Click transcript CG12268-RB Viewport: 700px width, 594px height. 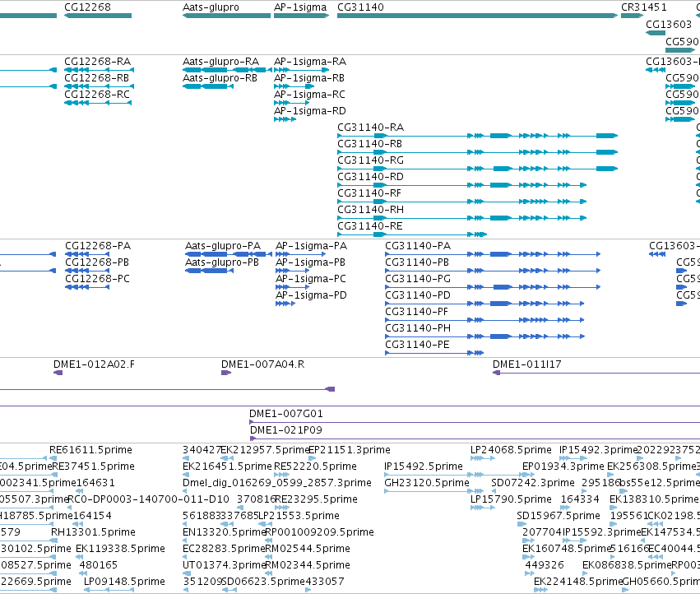(x=96, y=77)
